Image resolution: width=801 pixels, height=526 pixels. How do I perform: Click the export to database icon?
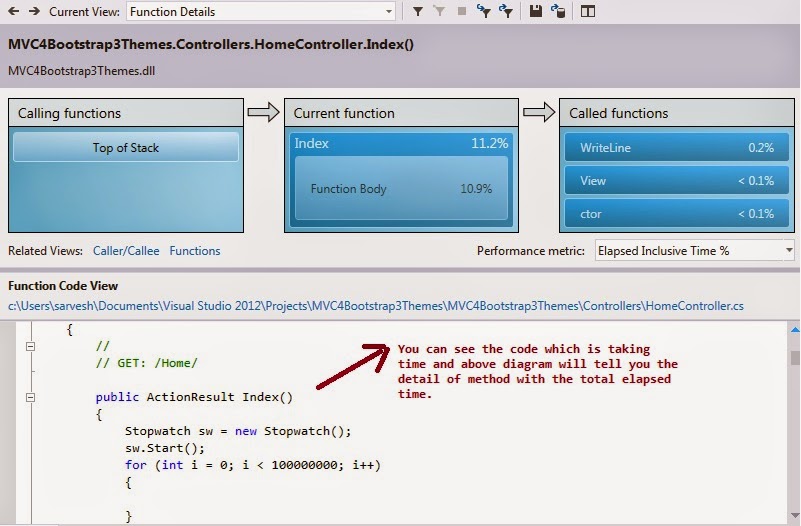[x=558, y=11]
